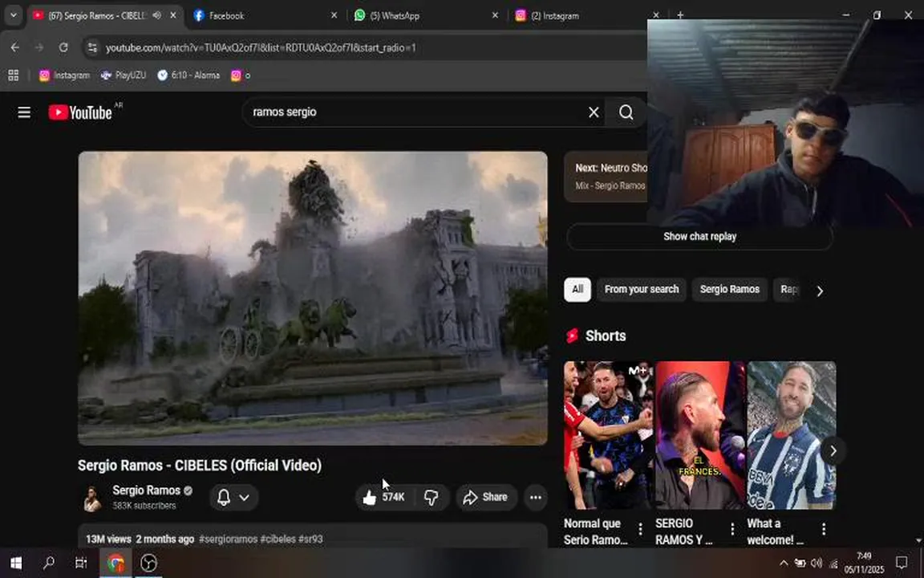The height and width of the screenshot is (578, 924).
Task: Click the magnifier search button
Action: [626, 112]
